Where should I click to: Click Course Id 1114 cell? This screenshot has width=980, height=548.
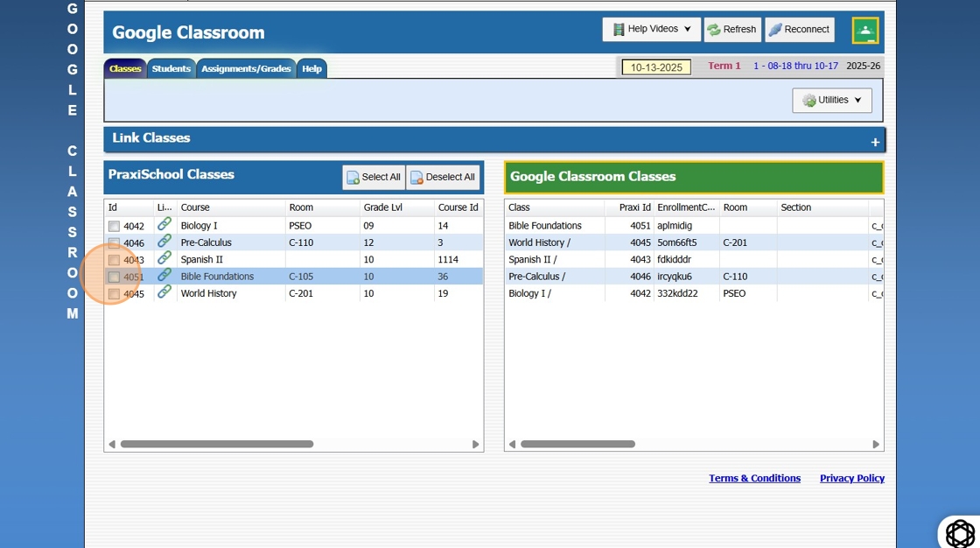[x=448, y=260]
